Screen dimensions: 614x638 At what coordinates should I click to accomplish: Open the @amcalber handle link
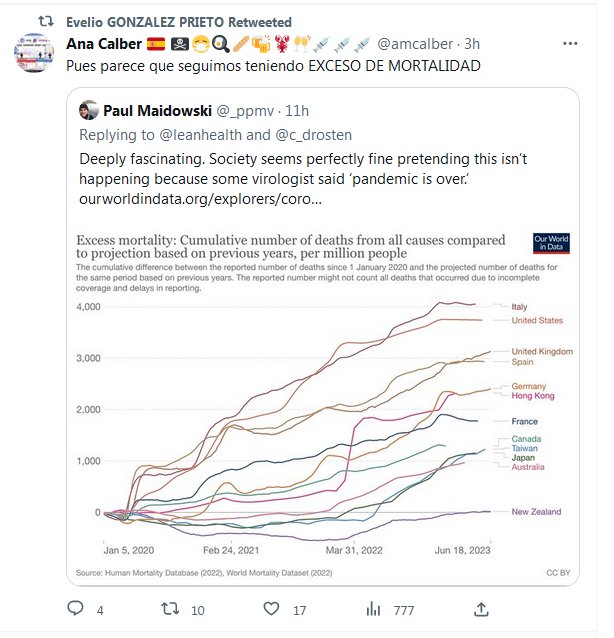pyautogui.click(x=417, y=44)
